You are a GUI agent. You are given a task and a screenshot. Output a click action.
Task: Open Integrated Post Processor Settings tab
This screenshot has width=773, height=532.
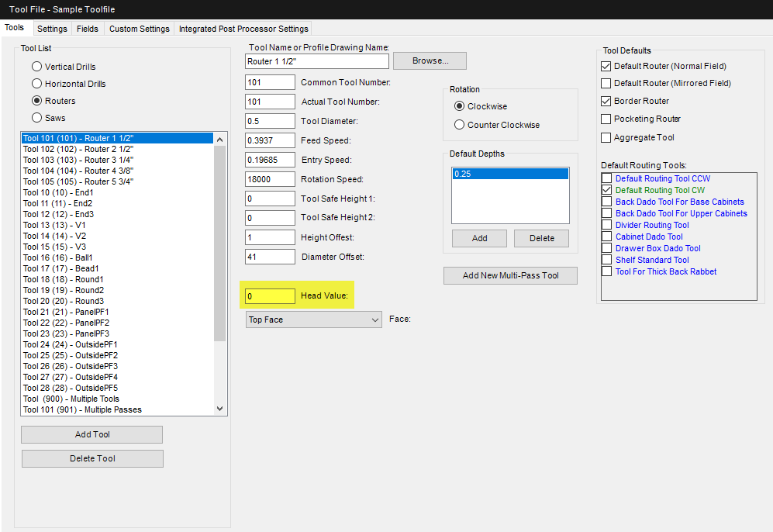(243, 29)
